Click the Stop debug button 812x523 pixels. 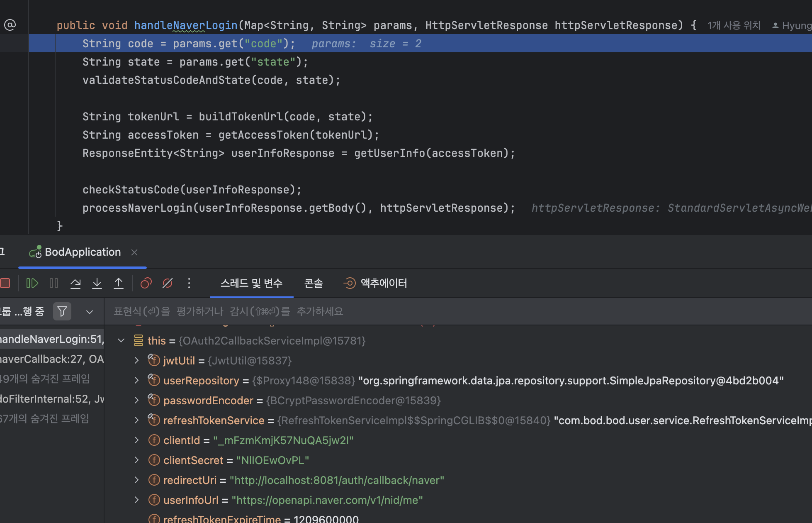(x=5, y=283)
